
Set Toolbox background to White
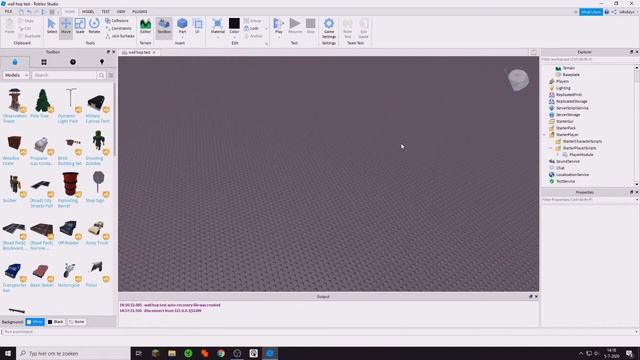[35, 322]
